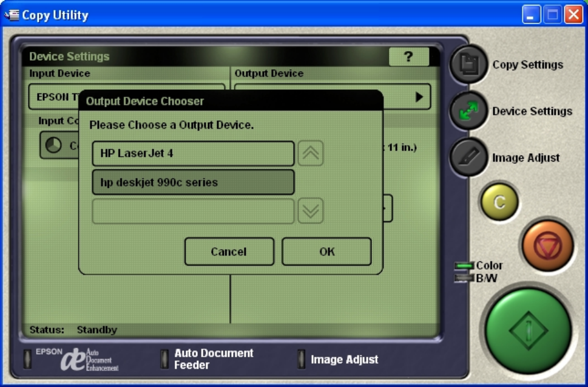
Task: Click the Image Adjust side label
Action: 525,157
